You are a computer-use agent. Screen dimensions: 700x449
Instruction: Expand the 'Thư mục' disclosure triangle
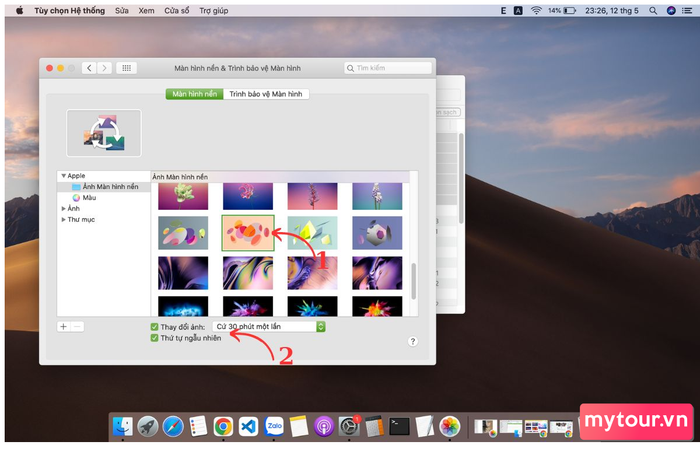coord(63,220)
